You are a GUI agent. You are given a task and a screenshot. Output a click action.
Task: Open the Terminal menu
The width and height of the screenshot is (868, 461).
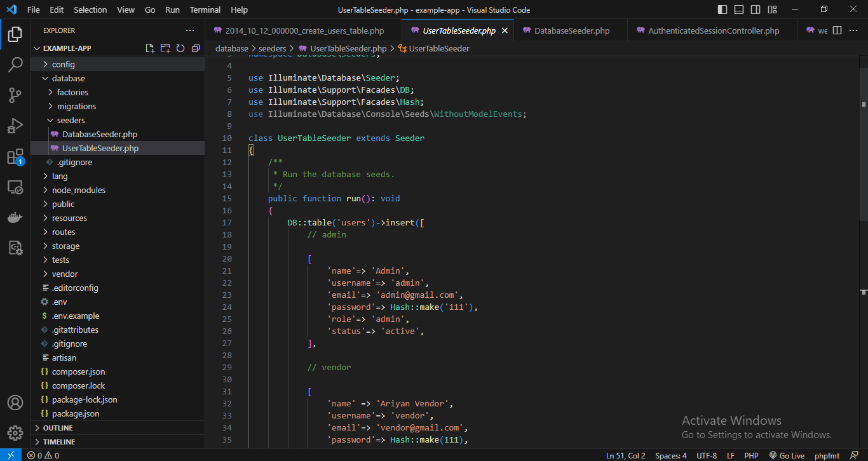click(x=205, y=10)
